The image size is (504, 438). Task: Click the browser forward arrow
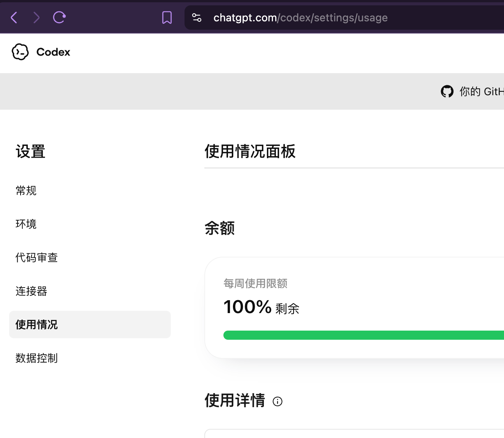point(37,18)
